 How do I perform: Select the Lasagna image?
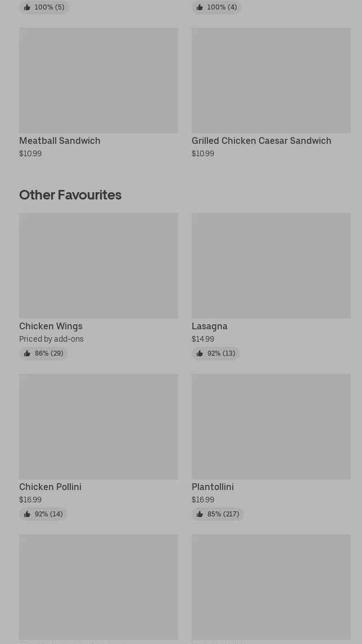pos(271,265)
